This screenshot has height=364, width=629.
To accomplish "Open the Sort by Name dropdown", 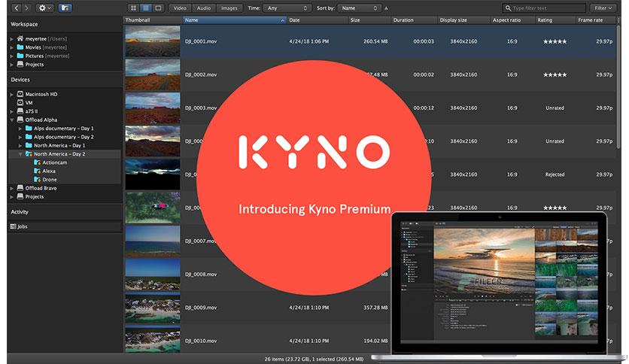I will [x=360, y=8].
